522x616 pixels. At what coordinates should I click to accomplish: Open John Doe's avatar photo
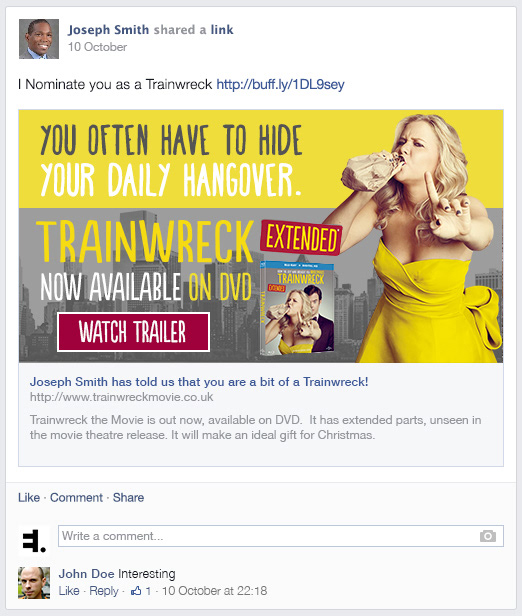tap(34, 583)
